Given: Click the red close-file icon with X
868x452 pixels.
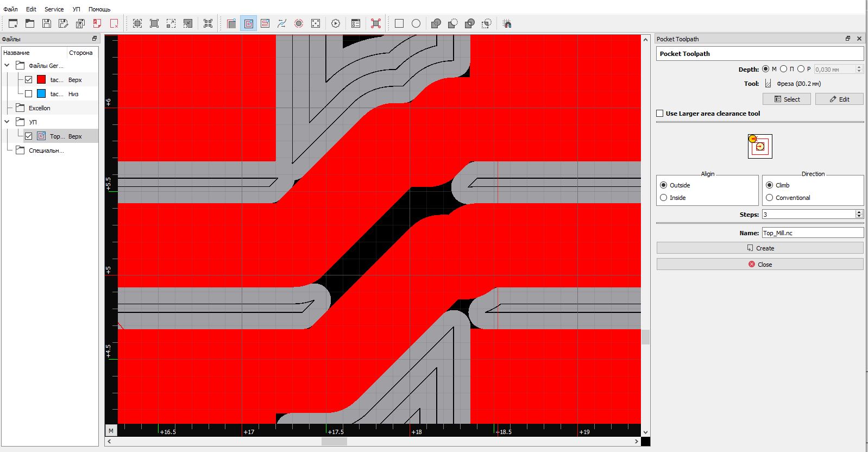Looking at the screenshot, I should [x=114, y=23].
